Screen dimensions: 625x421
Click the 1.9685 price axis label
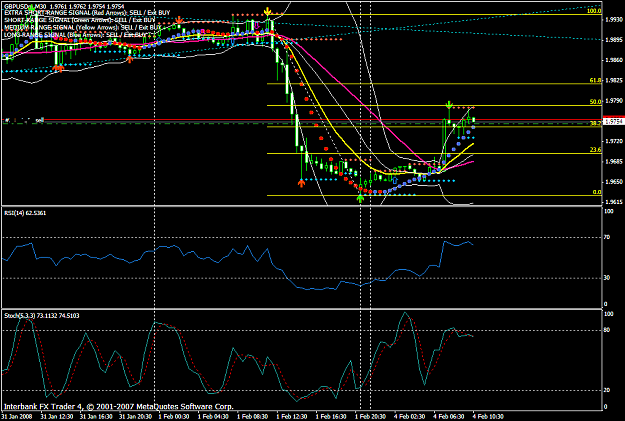point(614,162)
